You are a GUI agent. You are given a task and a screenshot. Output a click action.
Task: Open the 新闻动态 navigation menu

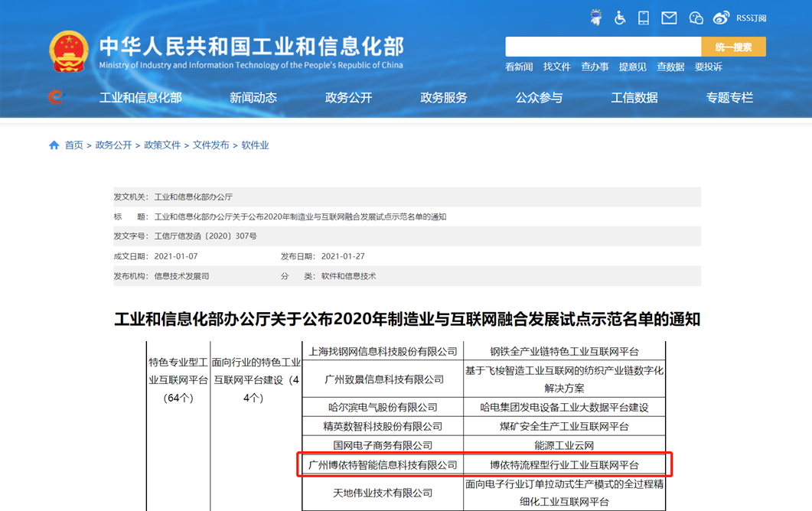pos(253,97)
